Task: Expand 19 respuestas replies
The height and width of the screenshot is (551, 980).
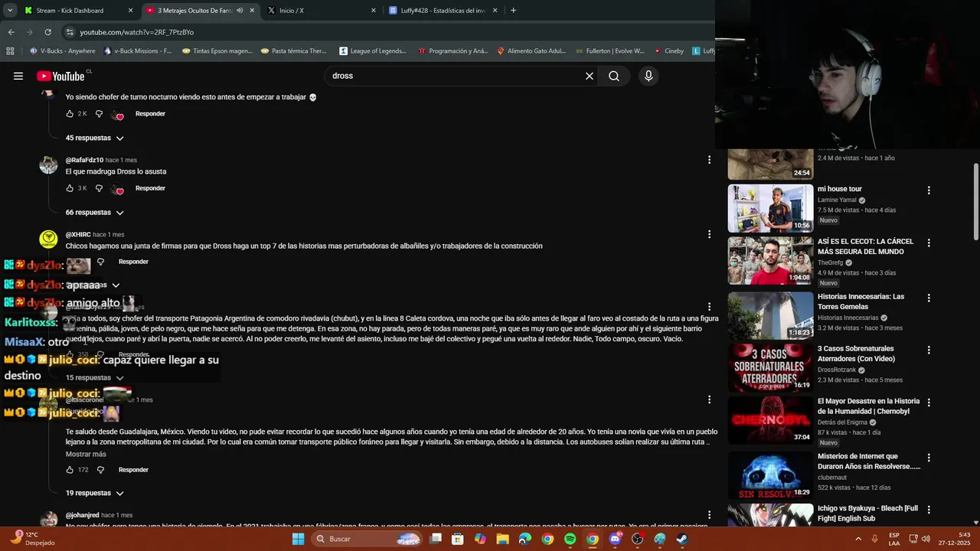Action: (94, 494)
